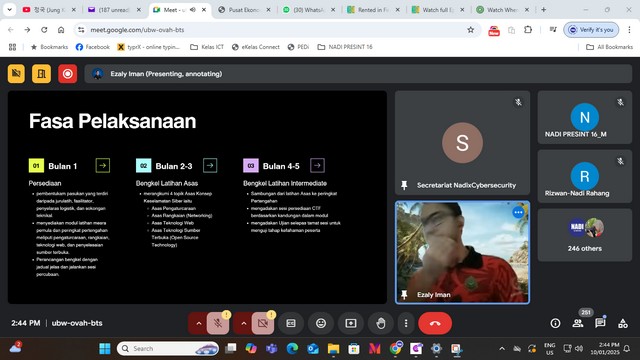This screenshot has width=640, height=360.
Task: Open meeting details info icon
Action: [x=555, y=323]
